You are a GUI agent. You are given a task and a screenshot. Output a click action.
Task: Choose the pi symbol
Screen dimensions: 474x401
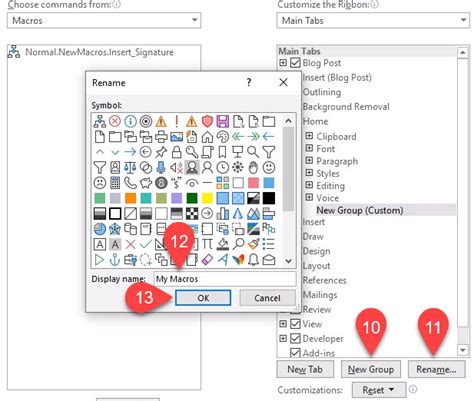pyautogui.click(x=207, y=244)
